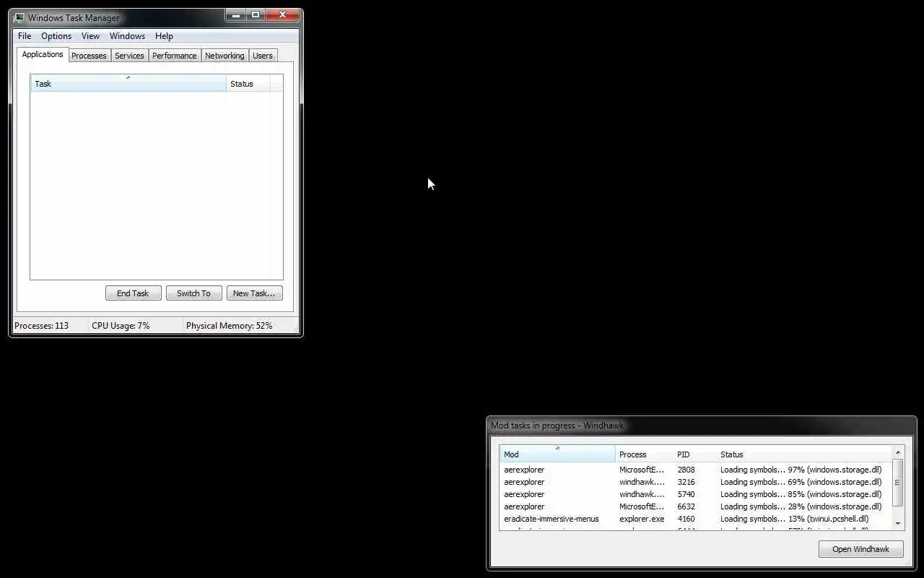Open the Windows menu
This screenshot has height=578, width=924.
[127, 36]
